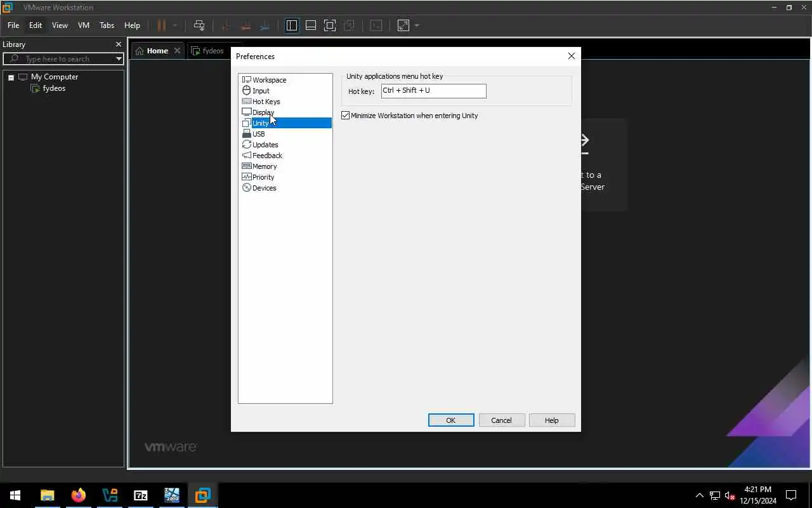Open the File menu
Screen dimensions: 812x508
13,25
